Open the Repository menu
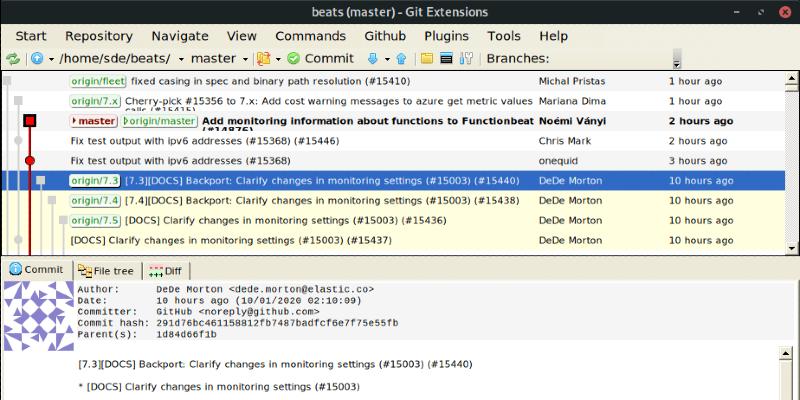 (x=98, y=35)
